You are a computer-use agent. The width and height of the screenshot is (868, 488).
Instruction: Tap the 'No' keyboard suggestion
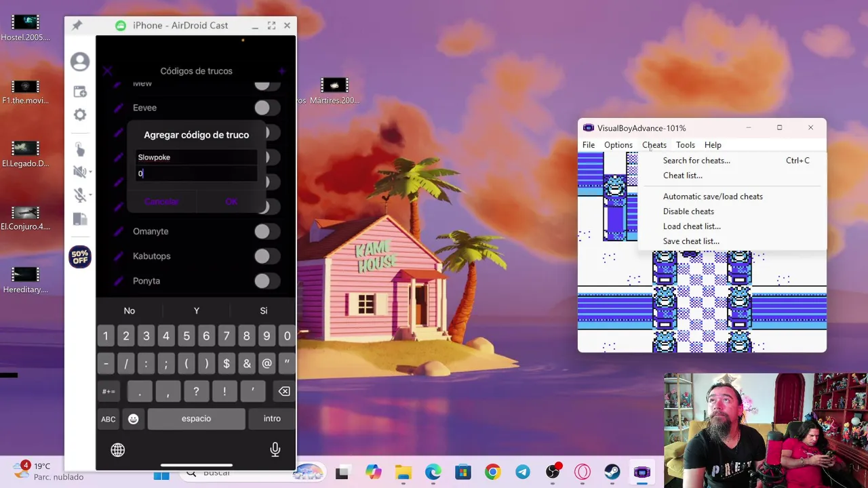[x=130, y=310]
